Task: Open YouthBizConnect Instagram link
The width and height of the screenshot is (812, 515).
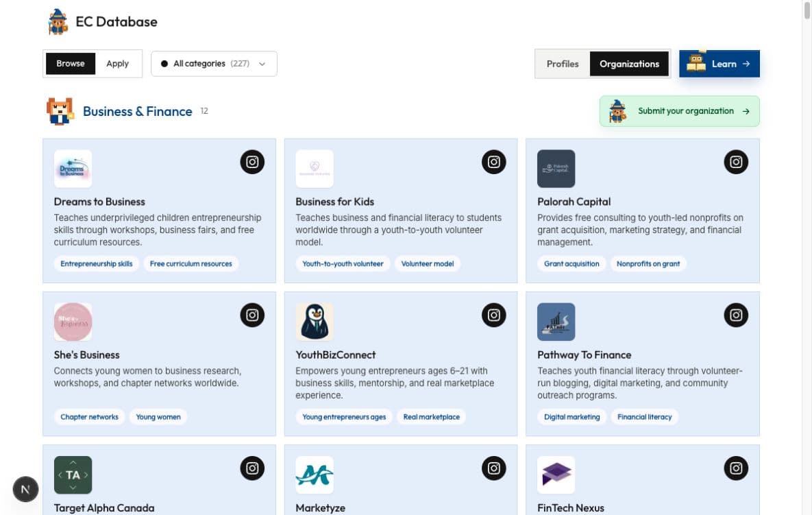Action: point(493,315)
